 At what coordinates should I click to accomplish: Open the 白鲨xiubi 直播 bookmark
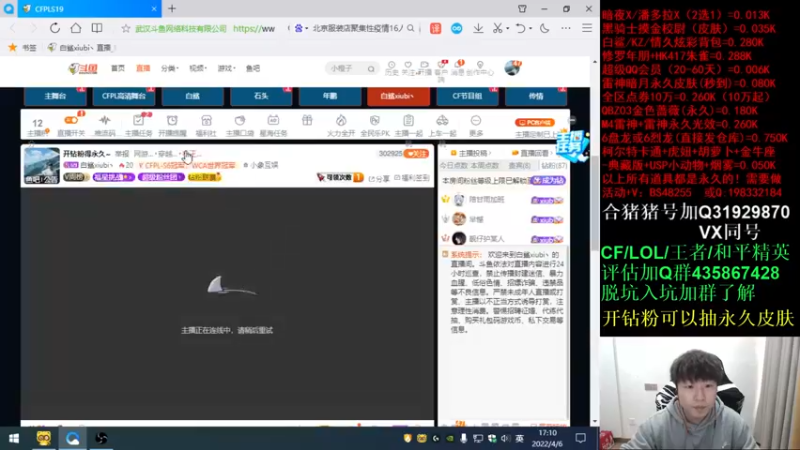pyautogui.click(x=80, y=47)
